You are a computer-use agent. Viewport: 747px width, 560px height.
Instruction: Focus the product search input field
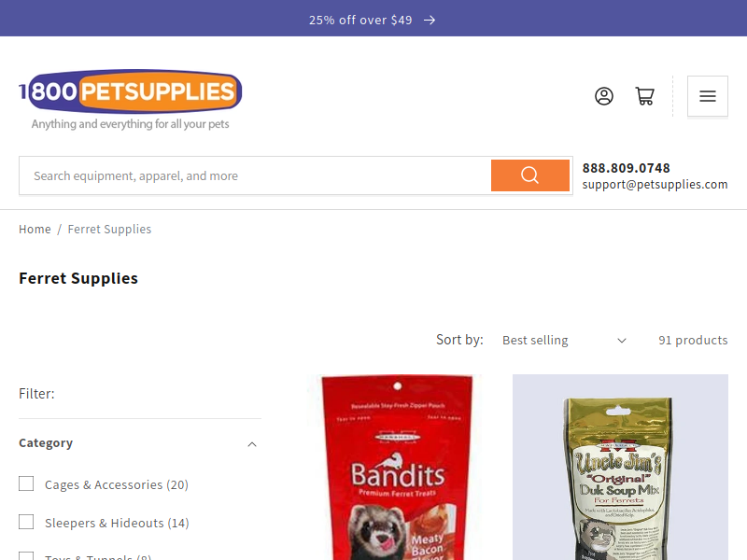pos(255,175)
